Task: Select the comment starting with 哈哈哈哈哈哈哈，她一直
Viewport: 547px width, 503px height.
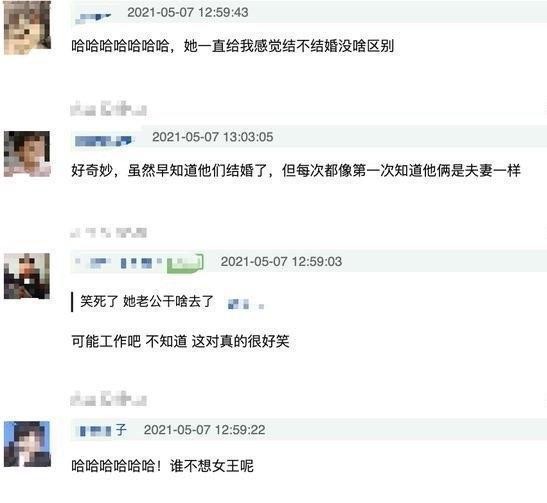Action: pos(233,46)
